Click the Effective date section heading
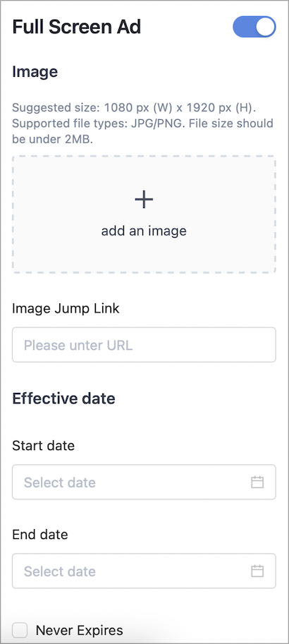 [63, 399]
